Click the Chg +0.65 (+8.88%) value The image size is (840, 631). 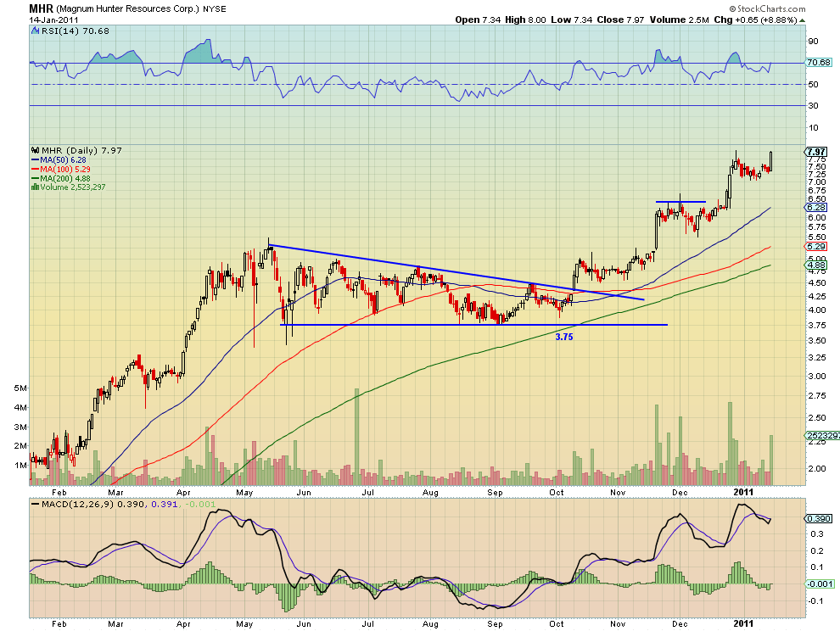755,20
